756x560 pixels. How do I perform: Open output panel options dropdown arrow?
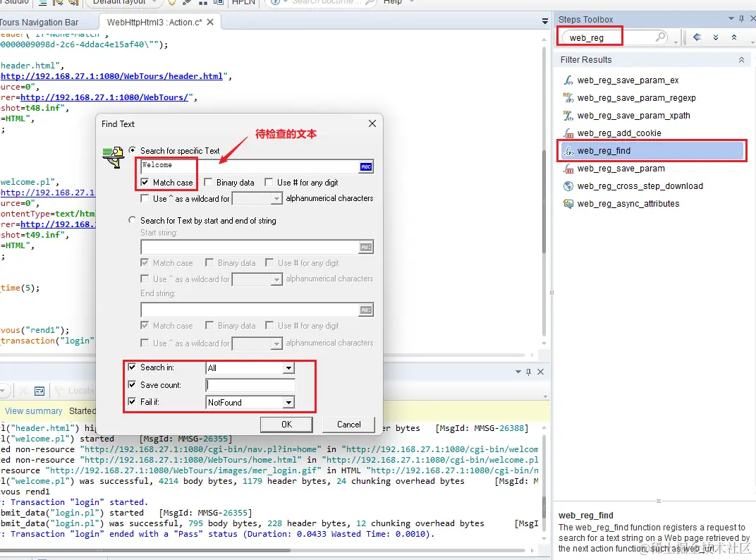(518, 372)
